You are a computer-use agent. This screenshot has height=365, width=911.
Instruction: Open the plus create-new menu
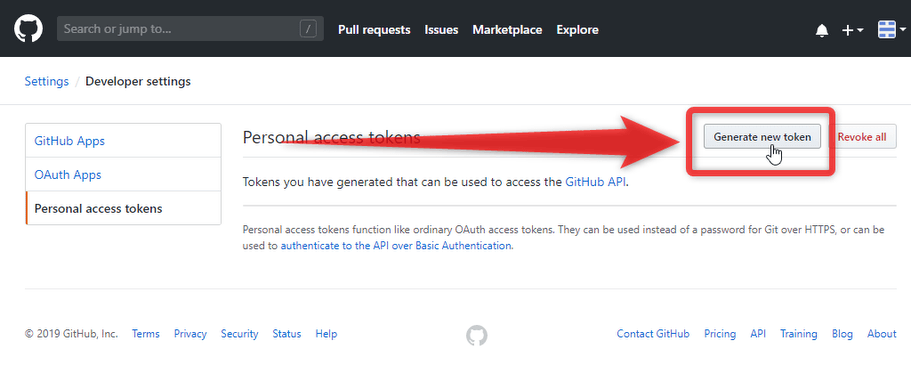852,30
